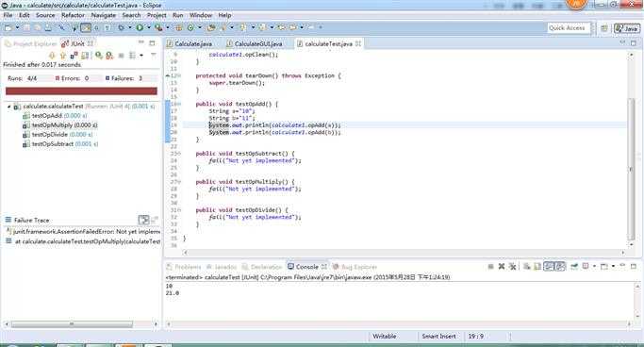Open the Bug Explorer view tab

pos(355,267)
